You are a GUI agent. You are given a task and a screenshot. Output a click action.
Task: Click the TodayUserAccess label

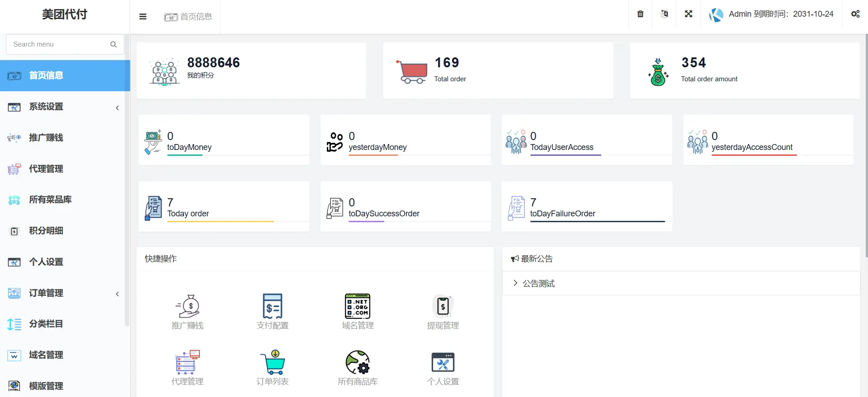561,147
